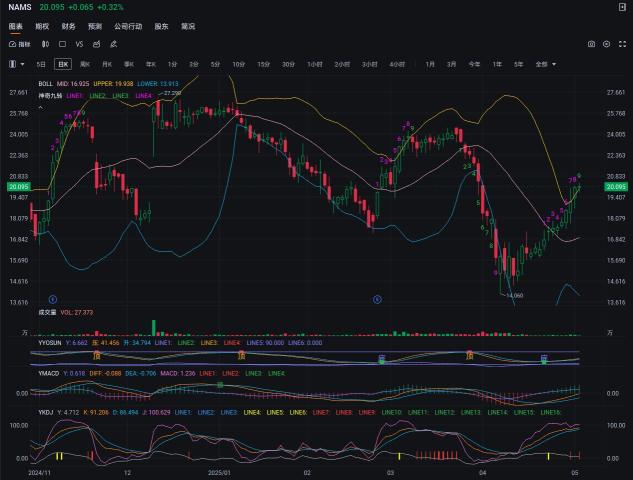Image resolution: width=633 pixels, height=480 pixels.
Task: Change the candlestick chart type icon
Action: tap(45, 44)
